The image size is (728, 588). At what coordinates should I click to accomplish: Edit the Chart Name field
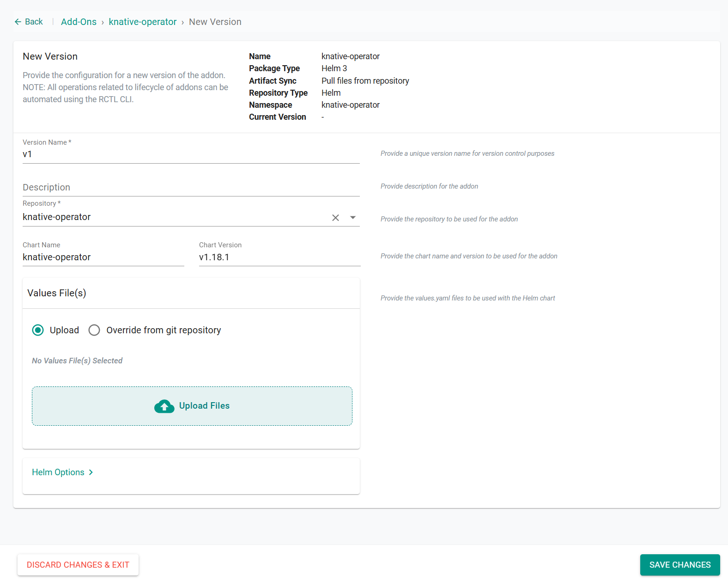click(103, 257)
